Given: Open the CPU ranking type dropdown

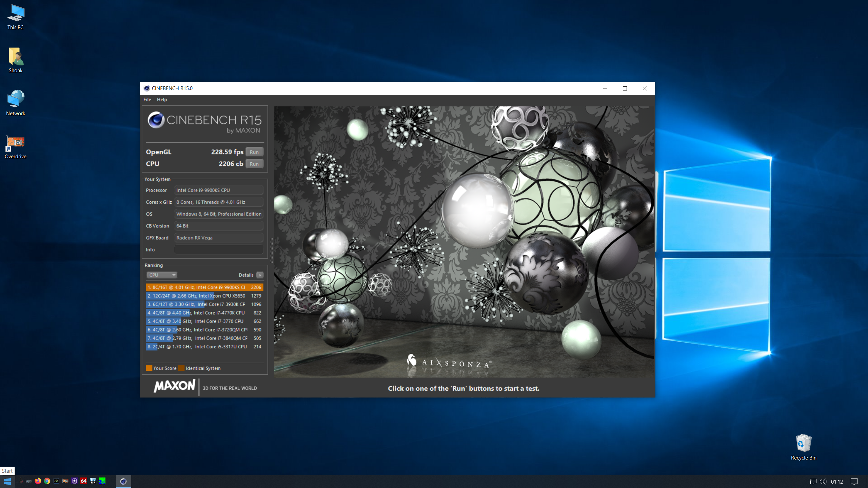Looking at the screenshot, I should [x=162, y=275].
